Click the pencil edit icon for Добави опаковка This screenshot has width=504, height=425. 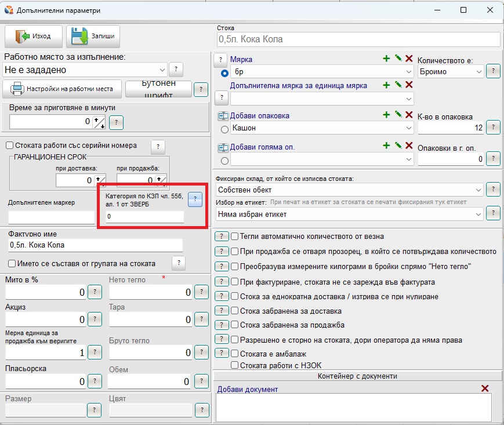click(x=398, y=115)
